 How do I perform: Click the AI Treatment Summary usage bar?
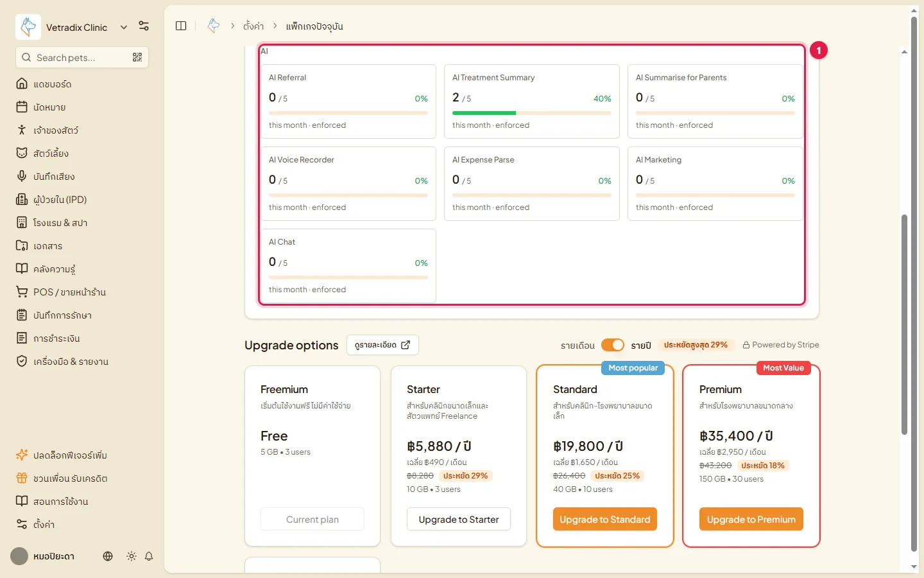(532, 113)
